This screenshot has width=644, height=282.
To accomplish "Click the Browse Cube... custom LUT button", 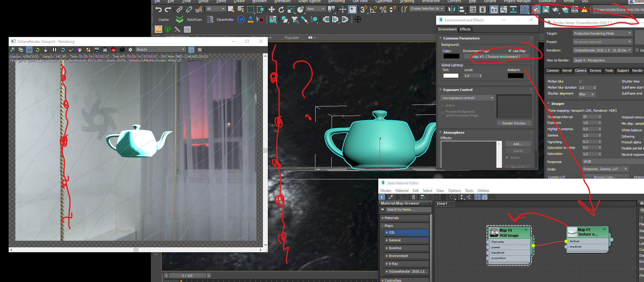I will pyautogui.click(x=605, y=177).
